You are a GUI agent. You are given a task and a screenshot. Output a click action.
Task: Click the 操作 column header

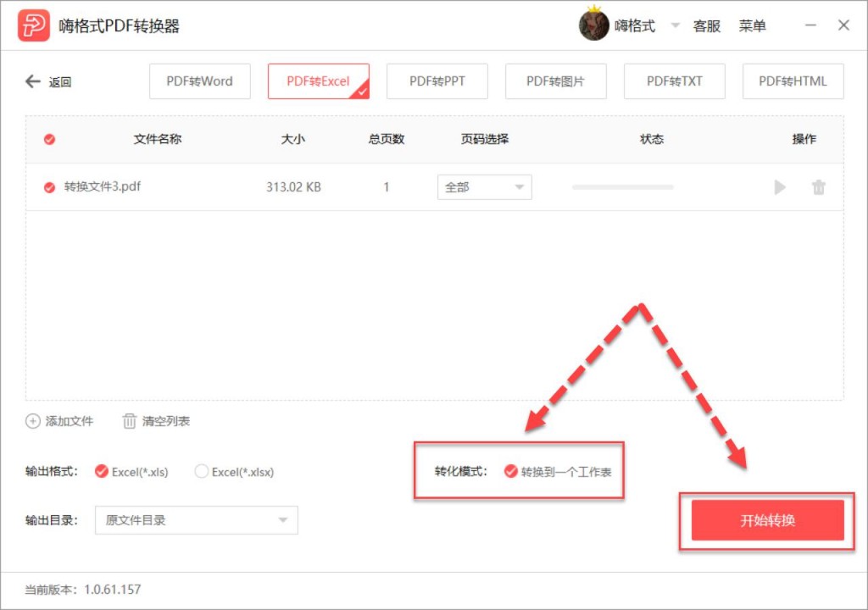804,139
